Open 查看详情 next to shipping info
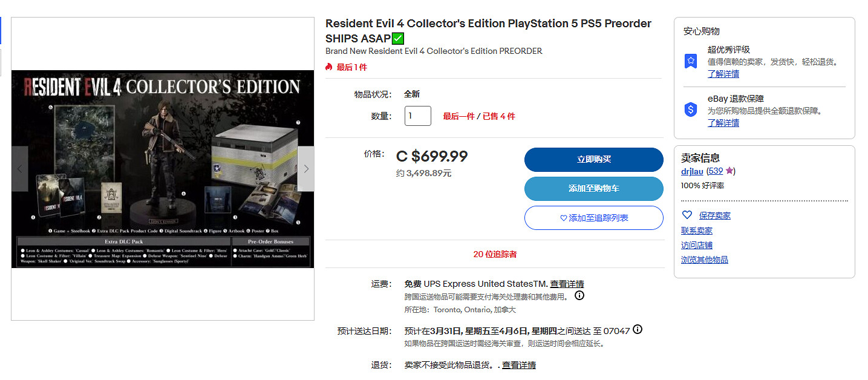 coord(567,284)
